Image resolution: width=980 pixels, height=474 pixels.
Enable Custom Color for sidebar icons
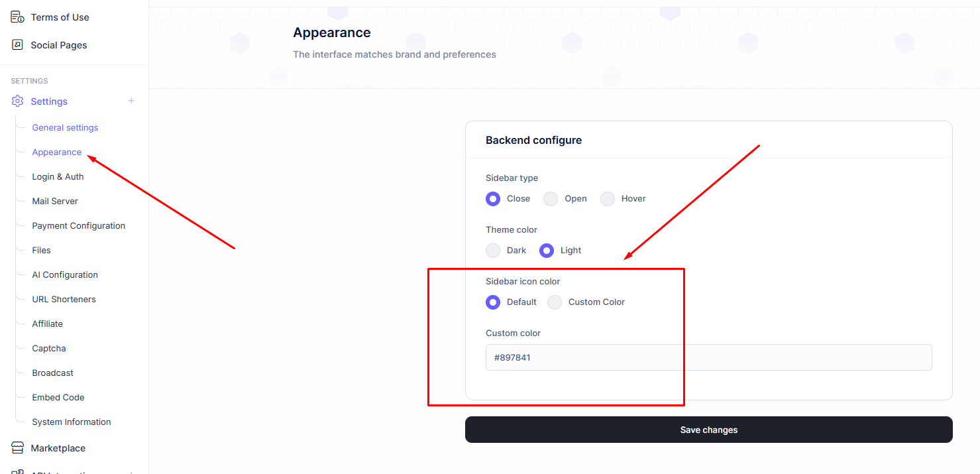click(555, 302)
